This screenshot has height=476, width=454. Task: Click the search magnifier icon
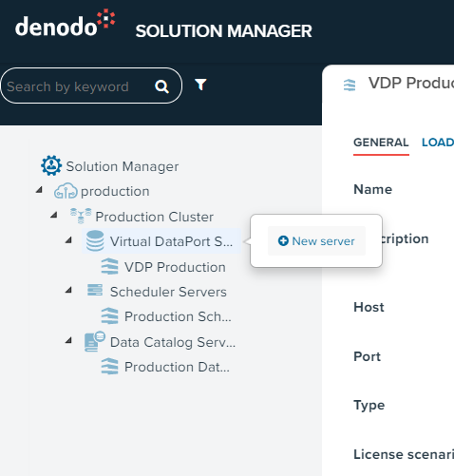click(161, 86)
